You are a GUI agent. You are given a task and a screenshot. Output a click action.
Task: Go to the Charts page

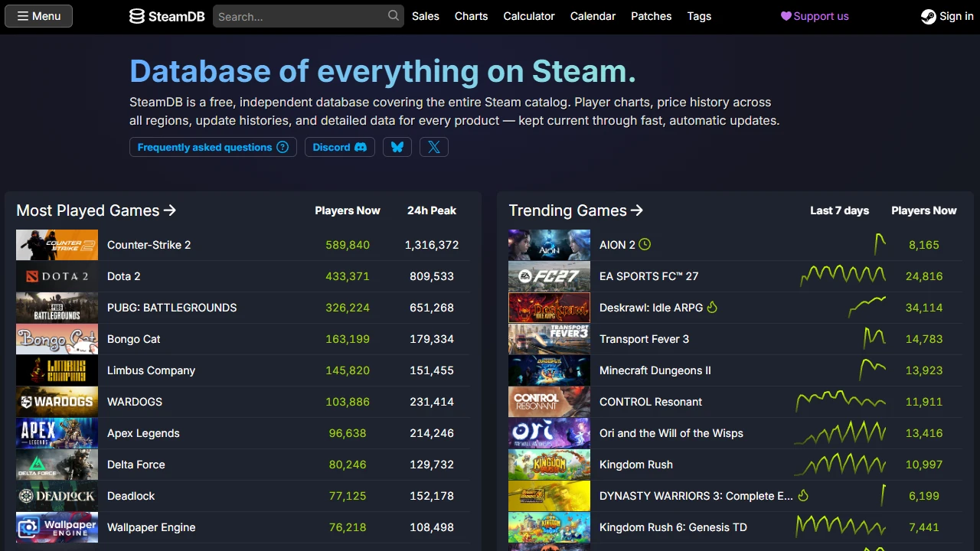coord(471,16)
